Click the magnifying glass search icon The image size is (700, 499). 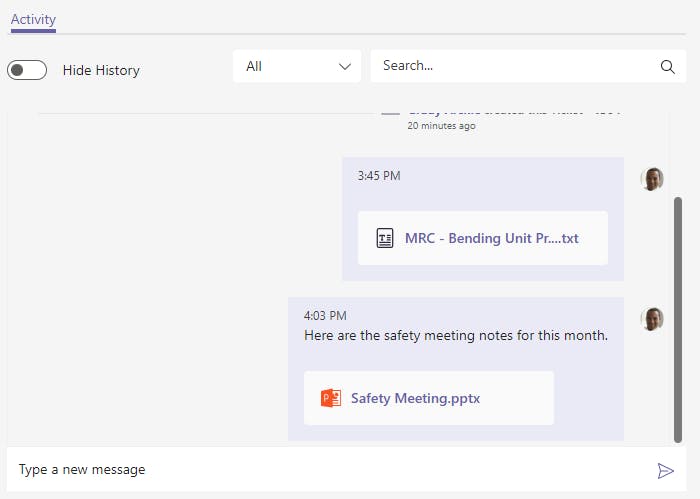coord(668,67)
